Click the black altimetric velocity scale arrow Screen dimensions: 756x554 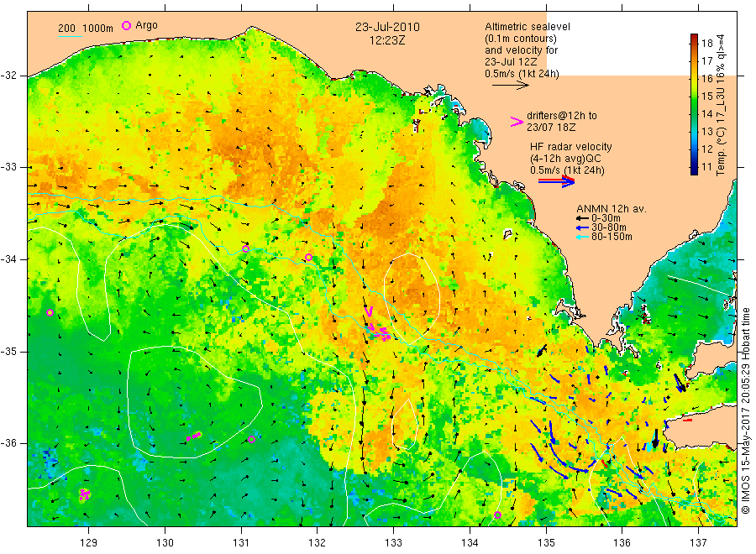(x=511, y=86)
